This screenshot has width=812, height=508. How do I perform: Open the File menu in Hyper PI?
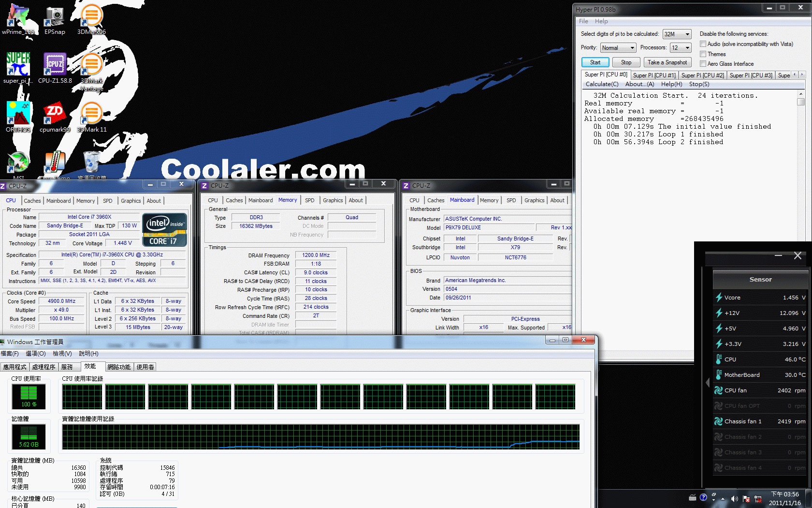pyautogui.click(x=583, y=21)
